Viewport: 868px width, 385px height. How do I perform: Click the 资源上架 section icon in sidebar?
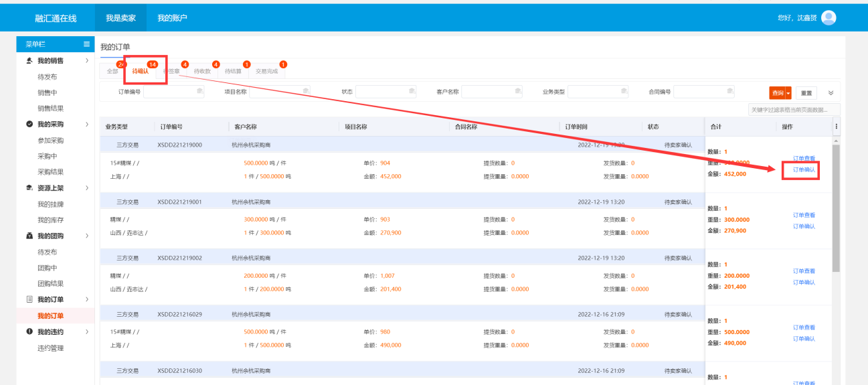click(x=29, y=188)
